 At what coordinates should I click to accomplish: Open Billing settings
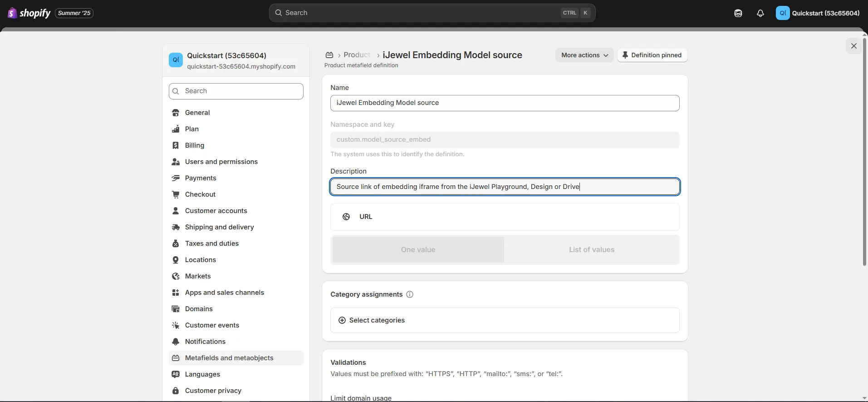coord(236,145)
